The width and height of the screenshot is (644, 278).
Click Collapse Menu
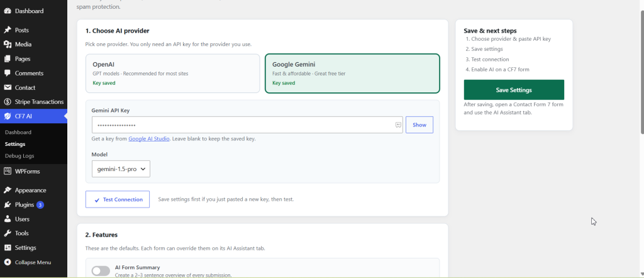(x=33, y=262)
